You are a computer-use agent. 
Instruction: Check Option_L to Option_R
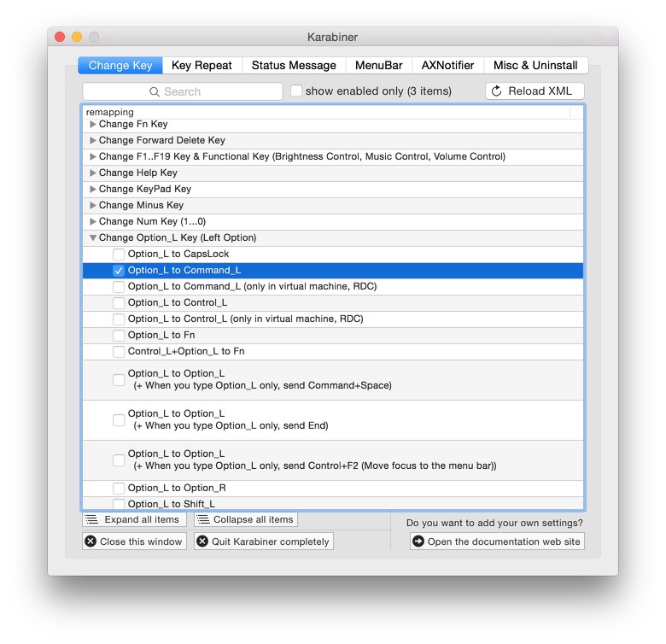pyautogui.click(x=119, y=488)
